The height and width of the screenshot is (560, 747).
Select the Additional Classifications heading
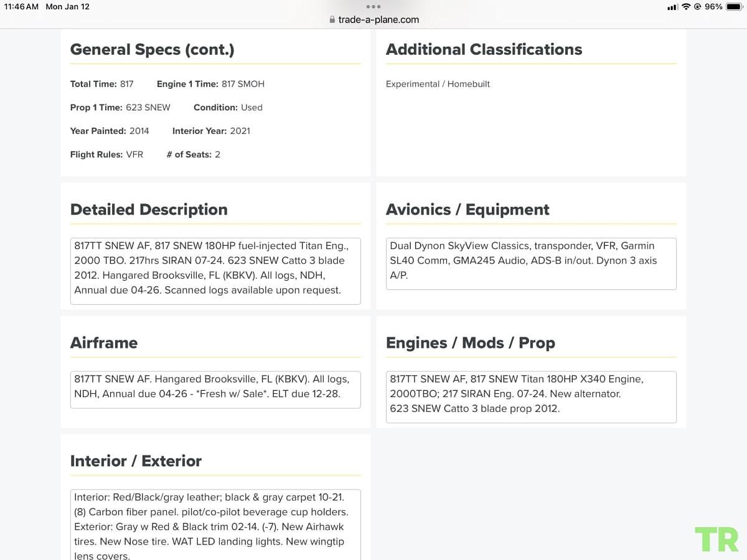[x=484, y=50]
